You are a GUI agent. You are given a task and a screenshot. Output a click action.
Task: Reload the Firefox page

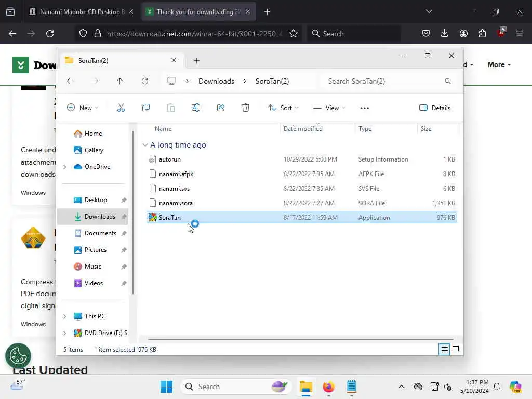click(50, 34)
